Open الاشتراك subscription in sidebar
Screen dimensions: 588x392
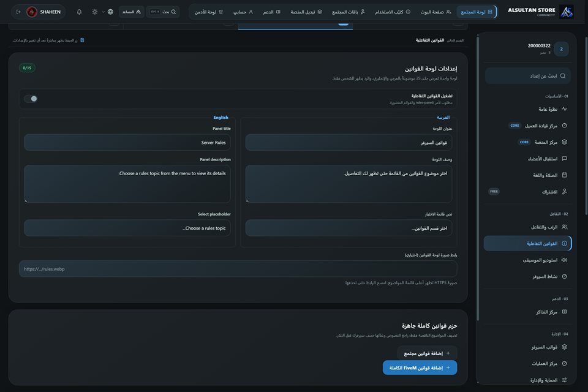tap(527, 192)
